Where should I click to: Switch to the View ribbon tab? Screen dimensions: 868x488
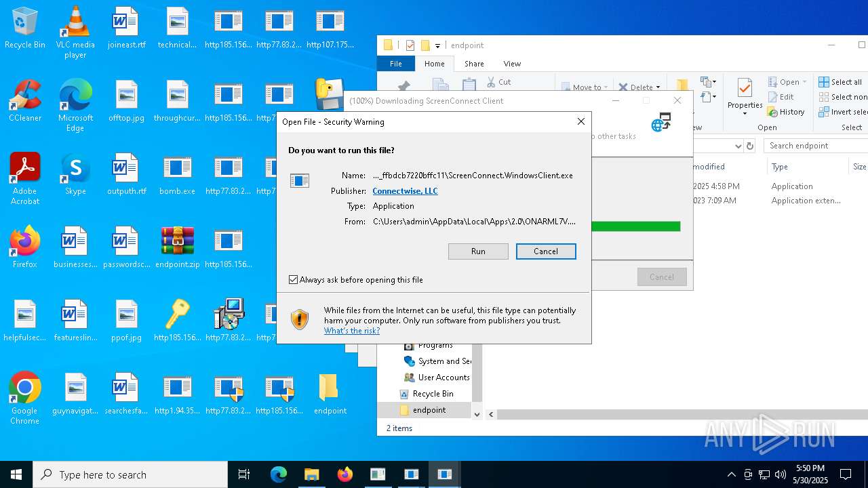click(x=512, y=64)
